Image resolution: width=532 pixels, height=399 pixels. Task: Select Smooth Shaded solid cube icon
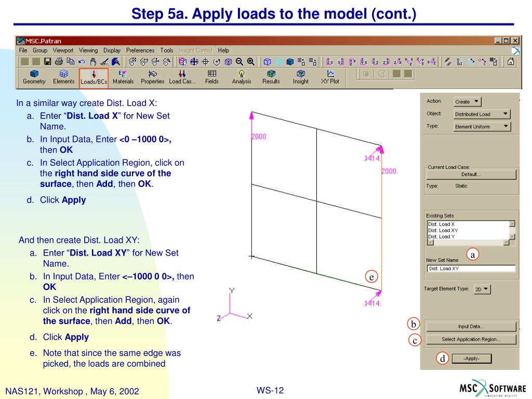point(290,61)
